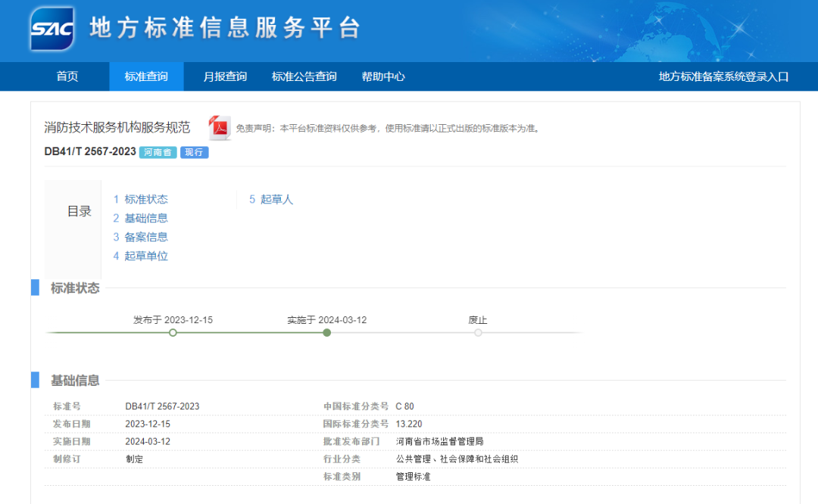This screenshot has height=504, width=818.
Task: Open the 月报查询 menu
Action: [226, 76]
